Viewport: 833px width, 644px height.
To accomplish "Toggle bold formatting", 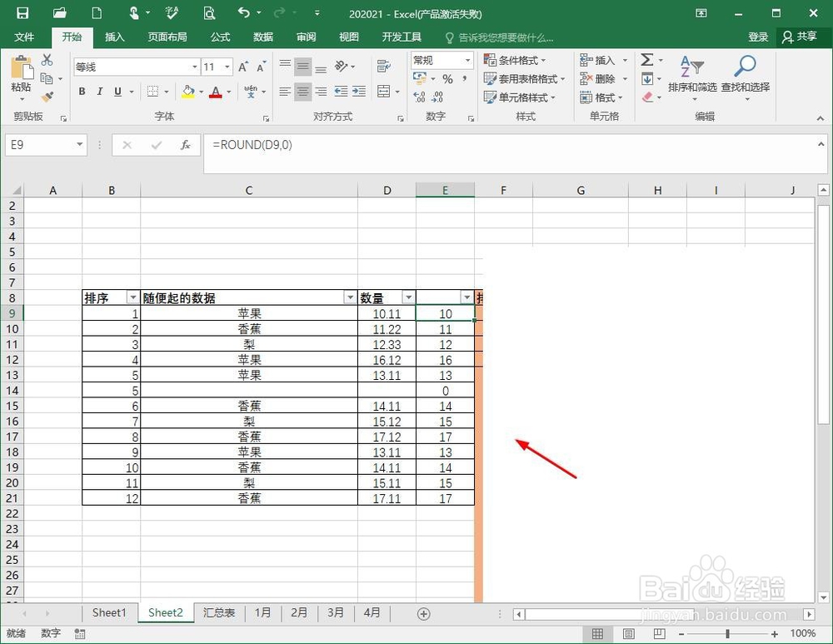I will [x=82, y=91].
